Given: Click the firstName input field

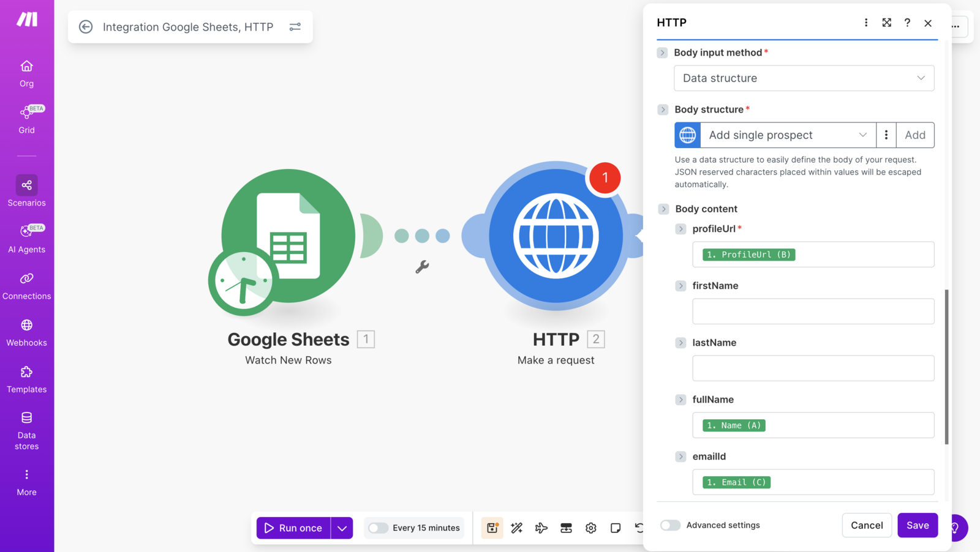Looking at the screenshot, I should (x=813, y=311).
